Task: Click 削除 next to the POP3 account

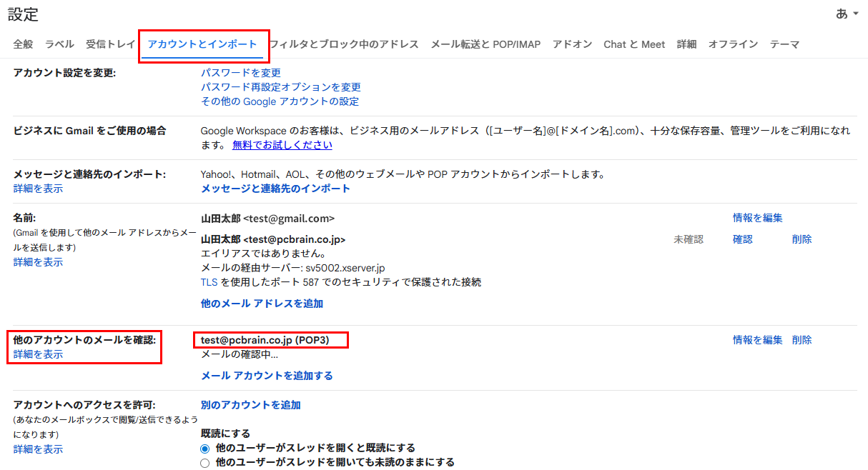Action: pyautogui.click(x=802, y=339)
